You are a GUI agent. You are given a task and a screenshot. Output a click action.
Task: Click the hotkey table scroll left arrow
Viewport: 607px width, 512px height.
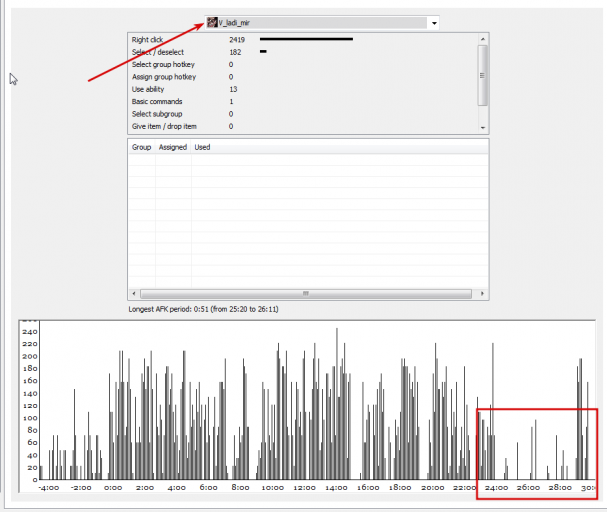(134, 294)
